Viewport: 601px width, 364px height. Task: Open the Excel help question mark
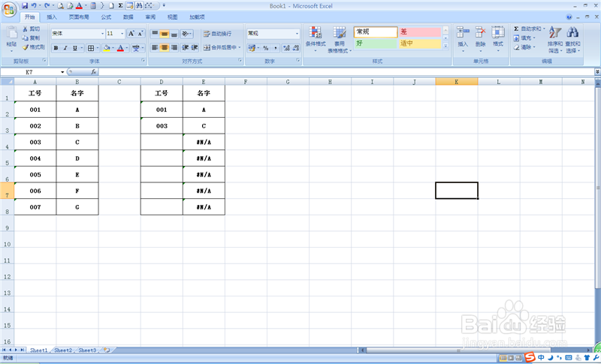[x=569, y=17]
